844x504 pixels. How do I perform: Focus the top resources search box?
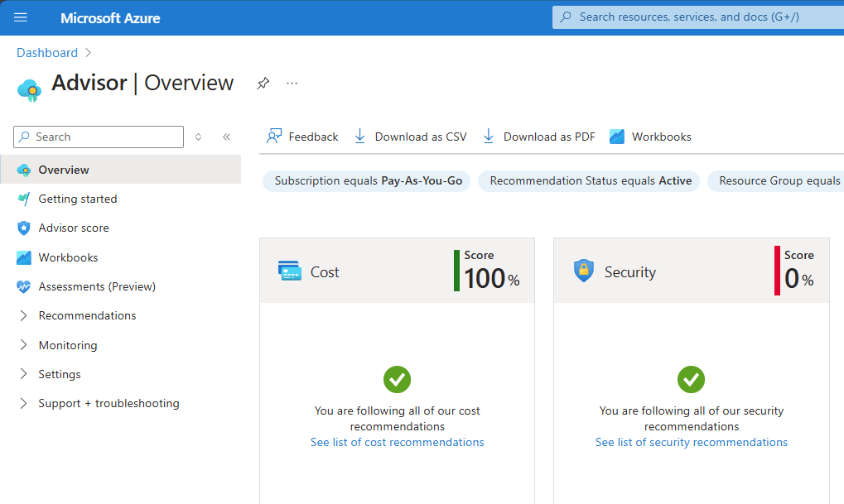point(698,17)
